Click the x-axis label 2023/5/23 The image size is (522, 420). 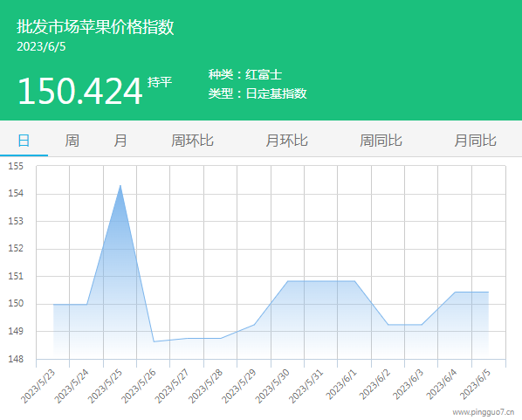click(38, 386)
